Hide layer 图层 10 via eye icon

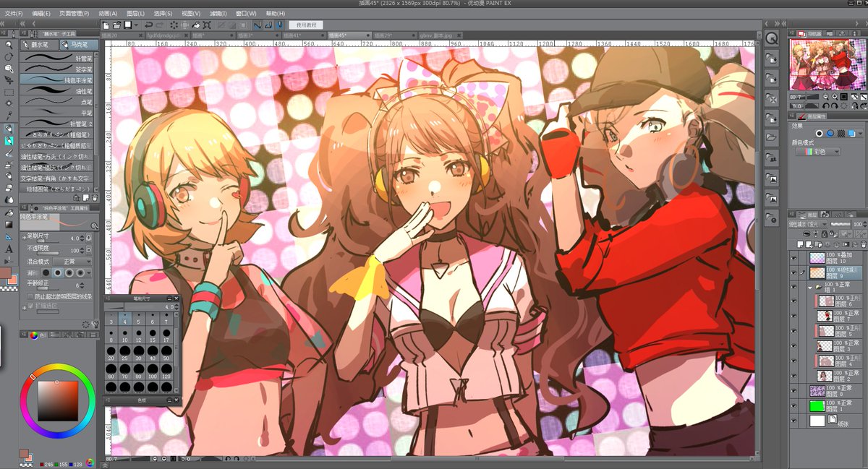pos(793,258)
